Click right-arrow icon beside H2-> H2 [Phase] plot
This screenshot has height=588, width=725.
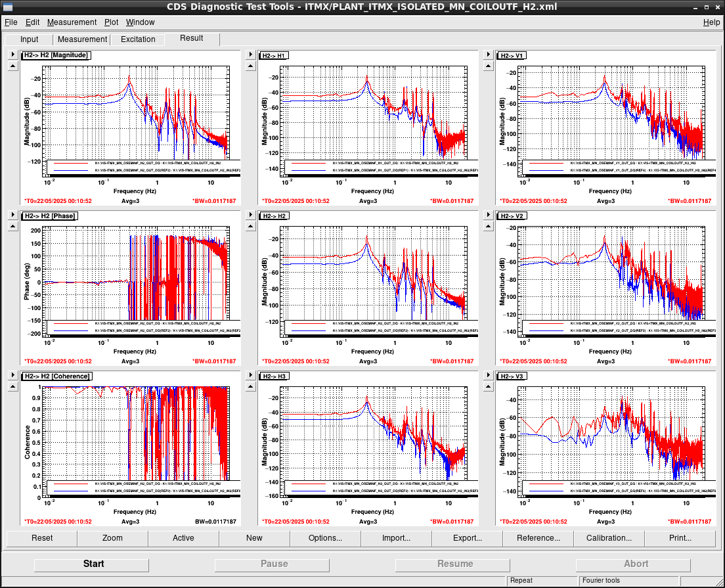13,215
